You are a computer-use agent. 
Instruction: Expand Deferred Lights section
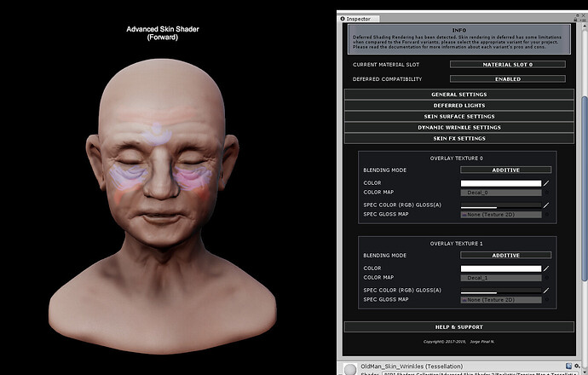coord(459,106)
